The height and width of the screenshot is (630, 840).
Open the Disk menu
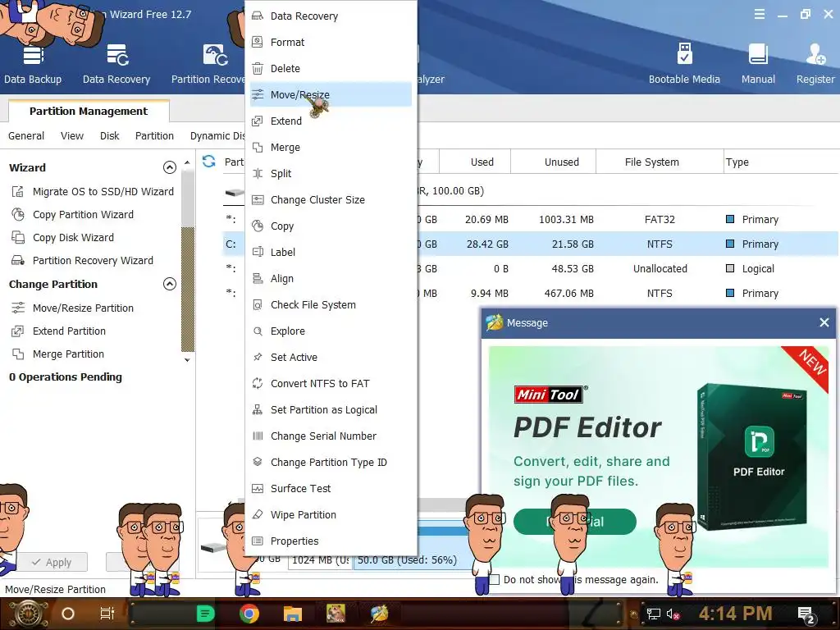109,136
